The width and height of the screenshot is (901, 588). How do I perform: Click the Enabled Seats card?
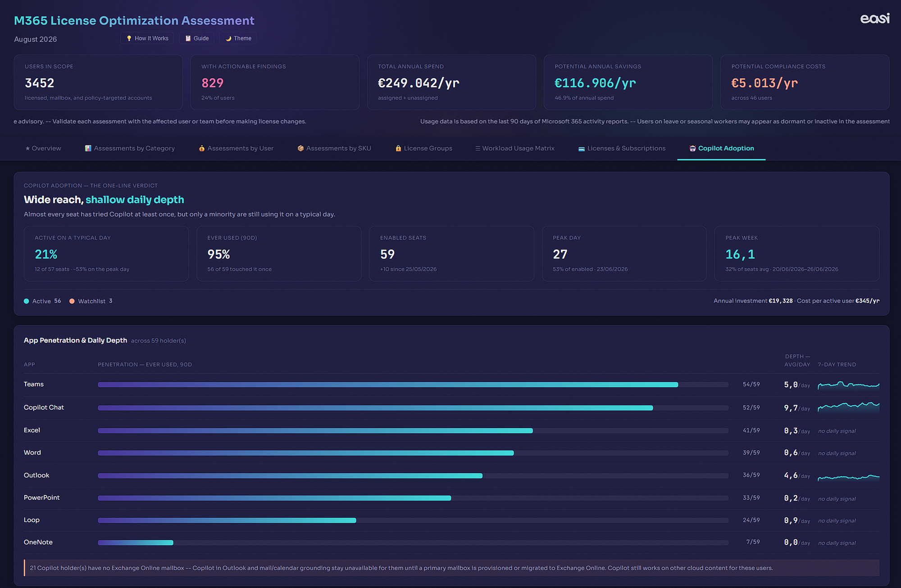click(x=451, y=254)
